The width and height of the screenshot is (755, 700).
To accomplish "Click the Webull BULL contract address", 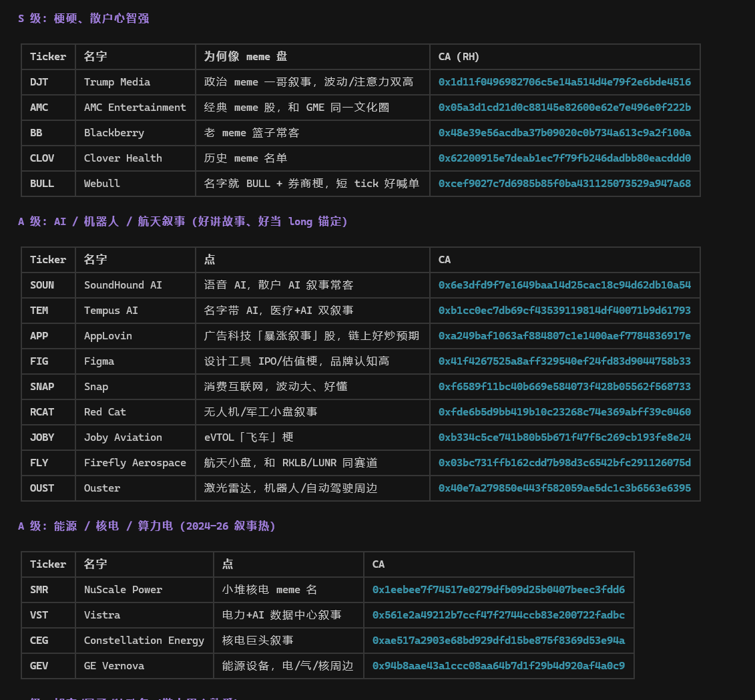I will (564, 184).
